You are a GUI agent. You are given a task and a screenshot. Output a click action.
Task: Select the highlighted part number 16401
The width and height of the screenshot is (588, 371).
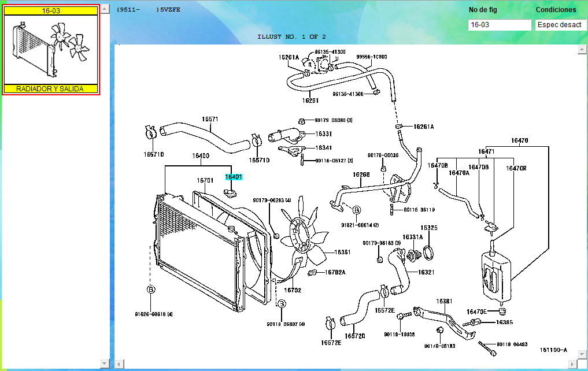point(234,177)
